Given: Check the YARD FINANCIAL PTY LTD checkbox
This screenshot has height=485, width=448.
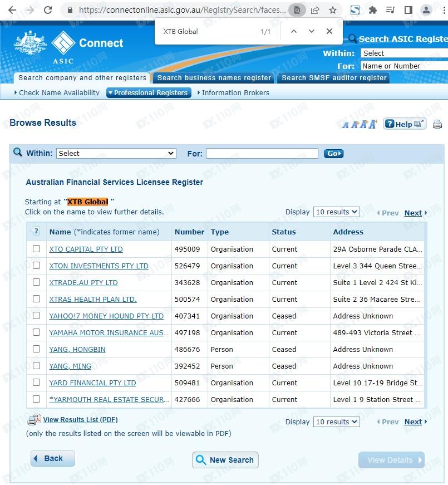Looking at the screenshot, I should tap(37, 383).
